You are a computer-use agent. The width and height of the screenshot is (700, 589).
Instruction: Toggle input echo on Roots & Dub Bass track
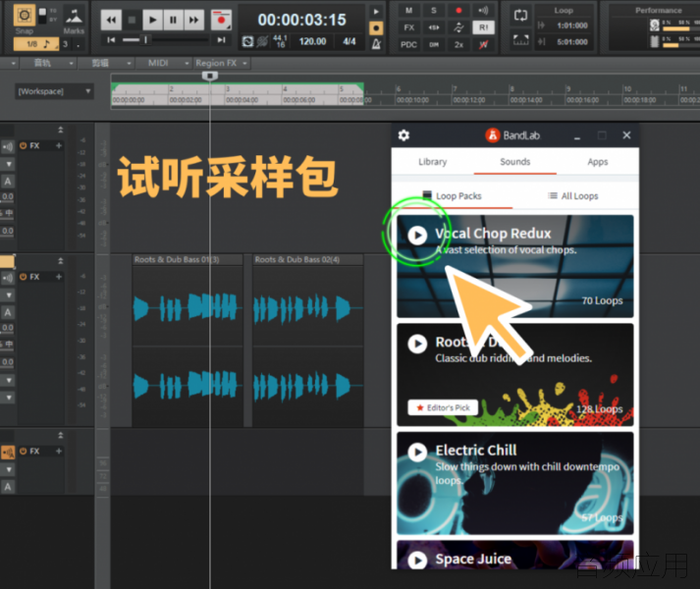tap(8, 278)
